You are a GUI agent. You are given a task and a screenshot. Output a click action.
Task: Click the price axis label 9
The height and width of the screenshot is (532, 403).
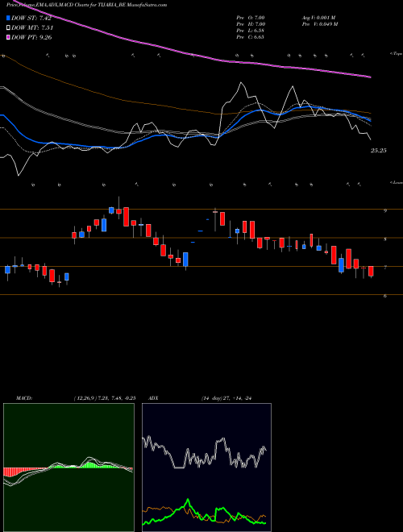coord(385,210)
